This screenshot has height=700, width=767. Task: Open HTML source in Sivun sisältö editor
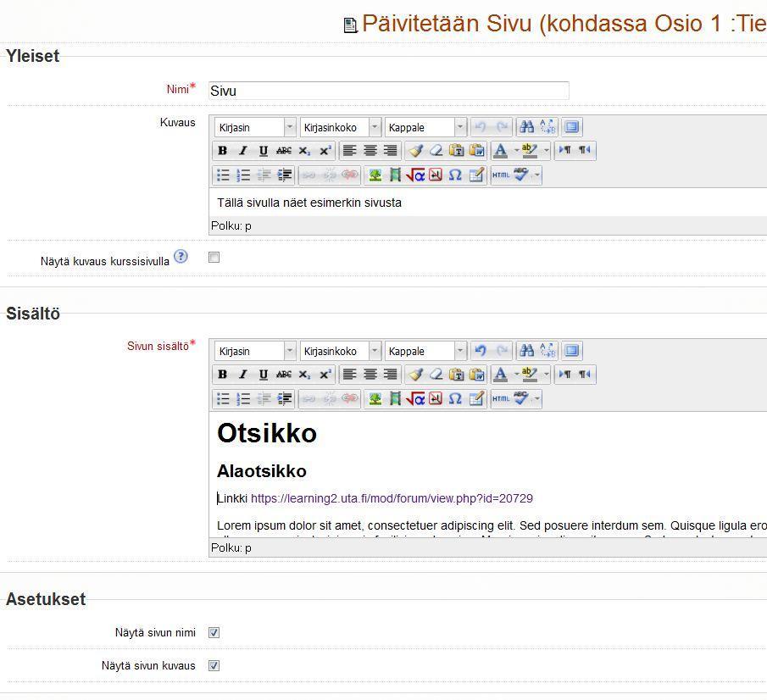(501, 398)
